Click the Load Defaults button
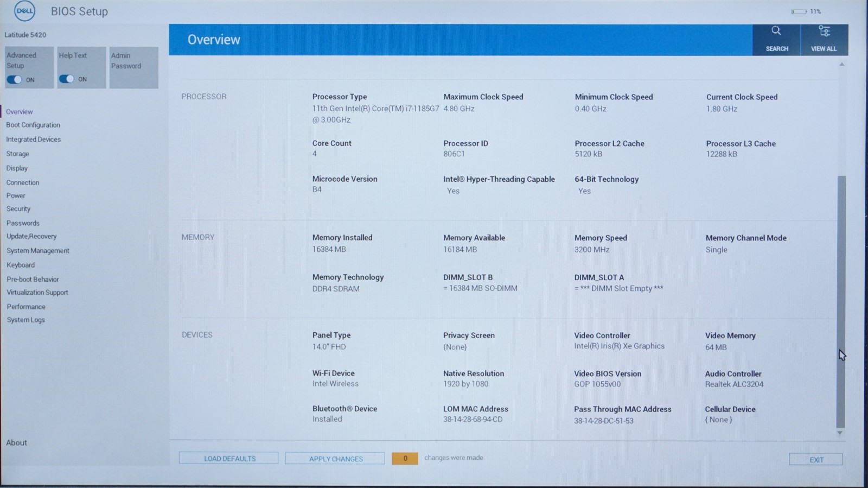The height and width of the screenshot is (488, 868). click(229, 459)
